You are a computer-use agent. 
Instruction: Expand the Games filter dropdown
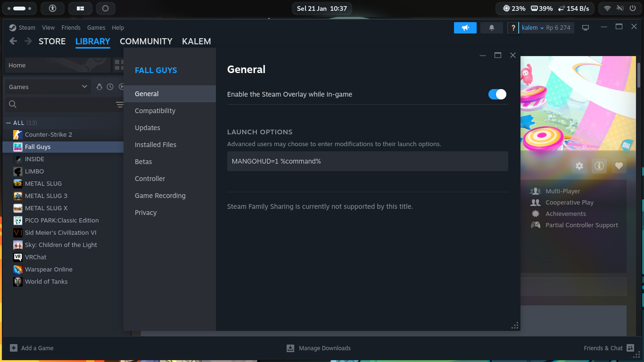[x=48, y=87]
